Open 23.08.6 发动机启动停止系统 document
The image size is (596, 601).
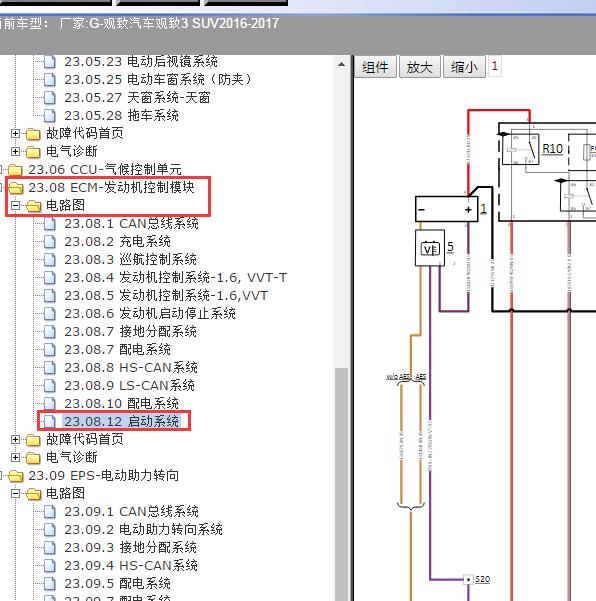[150, 314]
